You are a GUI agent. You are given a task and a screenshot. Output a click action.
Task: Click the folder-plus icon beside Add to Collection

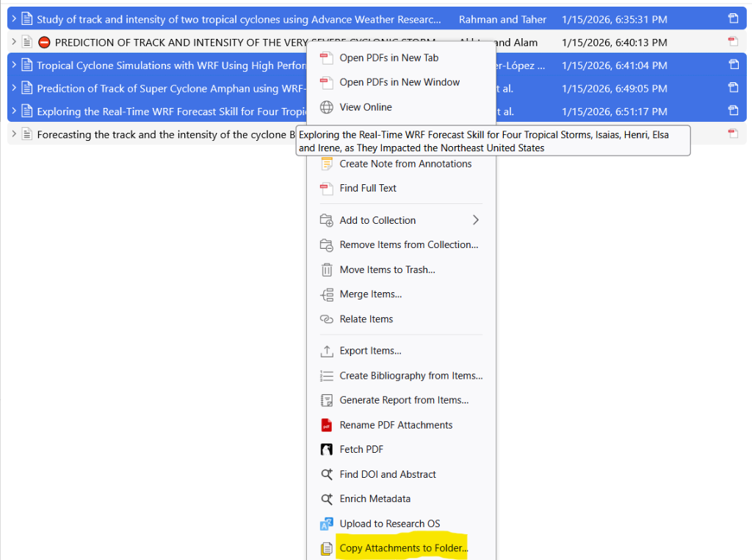327,220
